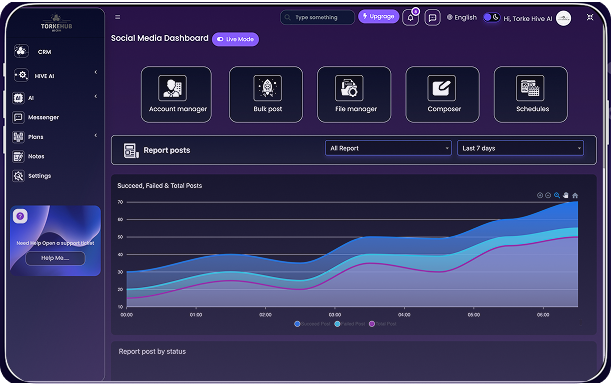Screen dimensions: 611x385
Task: Open the Last 7 days dropdown
Action: pyautogui.click(x=520, y=148)
